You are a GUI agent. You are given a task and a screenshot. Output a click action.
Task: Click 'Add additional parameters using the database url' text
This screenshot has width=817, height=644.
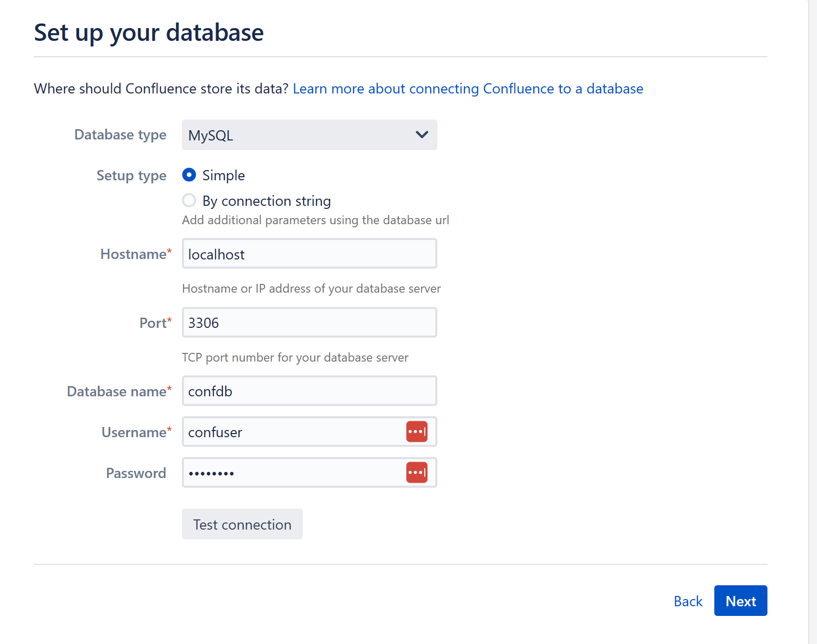coord(315,220)
